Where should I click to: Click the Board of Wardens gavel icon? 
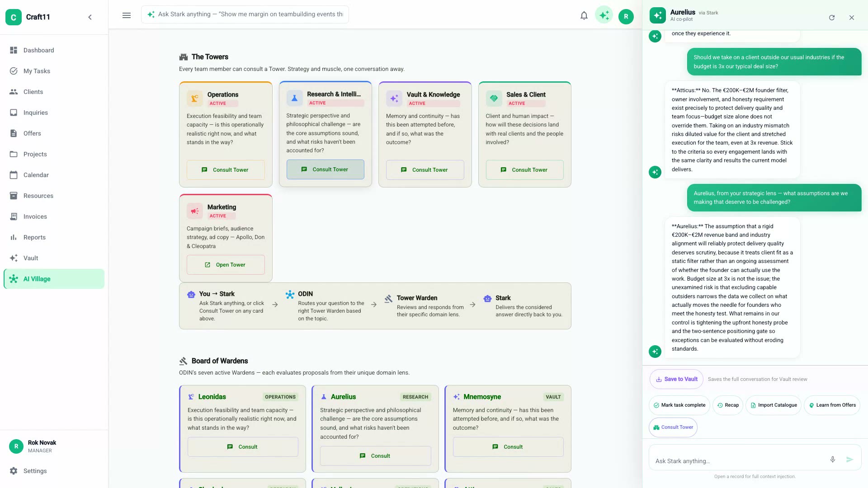click(x=183, y=361)
